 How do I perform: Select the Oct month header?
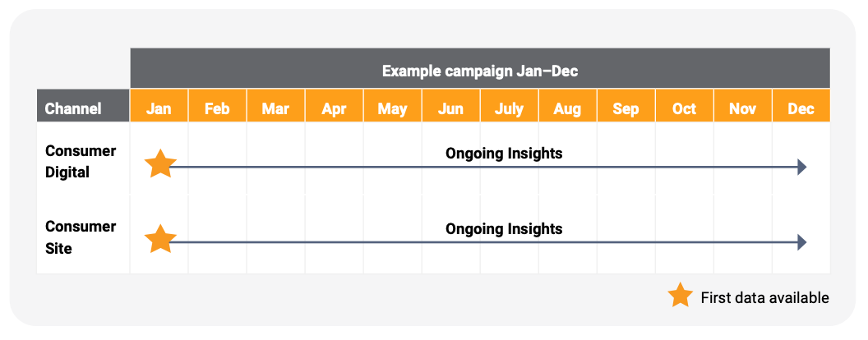point(684,108)
